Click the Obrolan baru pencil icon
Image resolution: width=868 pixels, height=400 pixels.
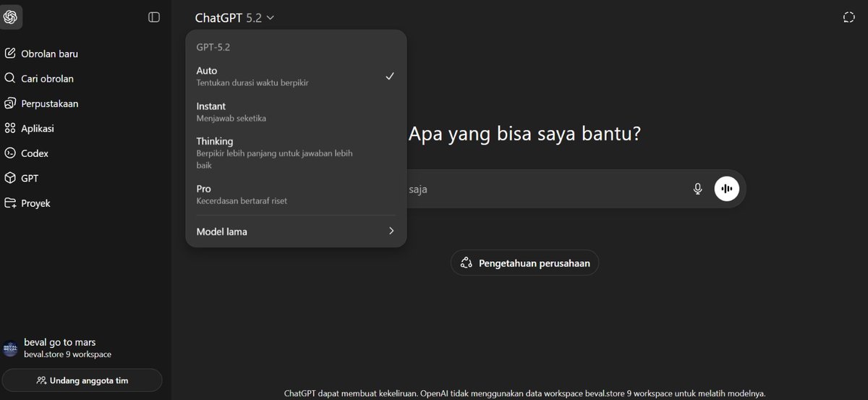coord(10,54)
